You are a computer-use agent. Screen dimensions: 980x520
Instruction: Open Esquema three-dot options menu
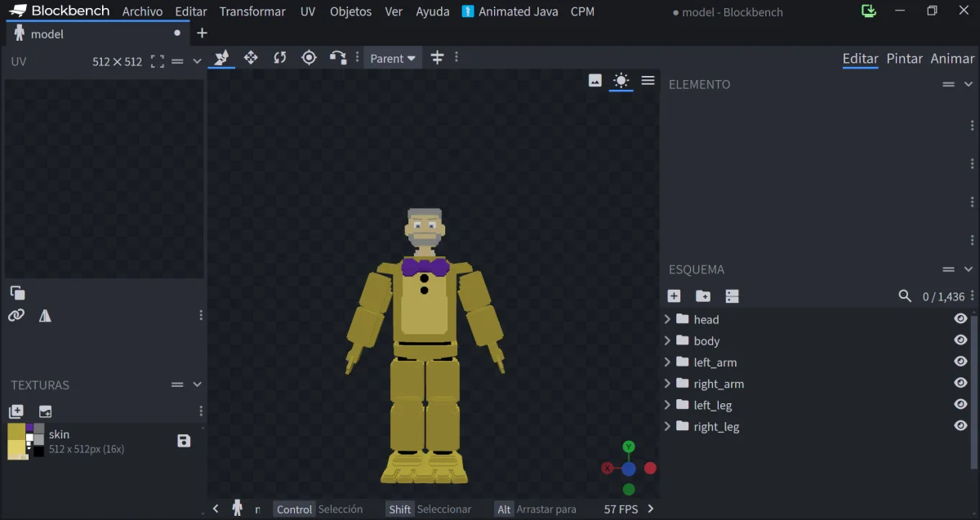(972, 296)
